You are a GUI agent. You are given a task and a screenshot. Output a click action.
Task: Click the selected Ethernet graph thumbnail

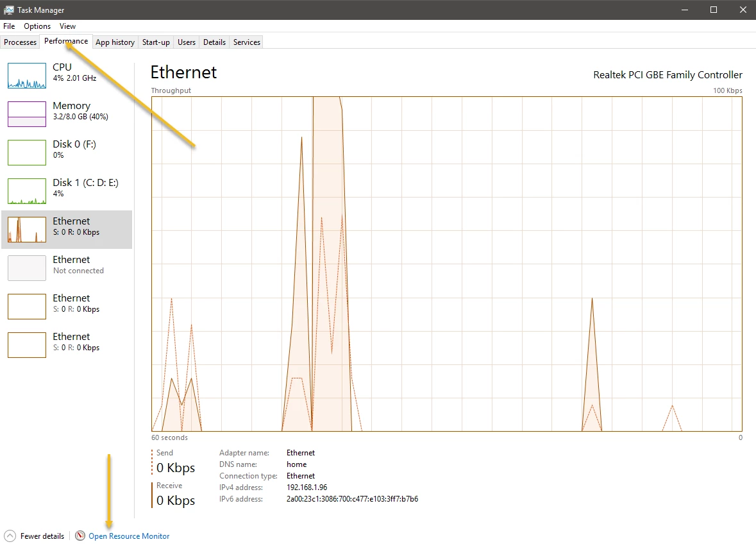pyautogui.click(x=27, y=230)
